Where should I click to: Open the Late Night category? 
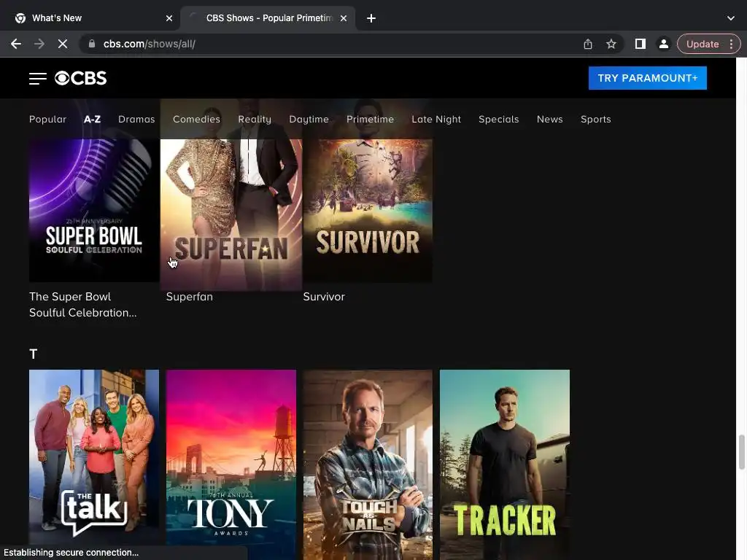tap(436, 119)
